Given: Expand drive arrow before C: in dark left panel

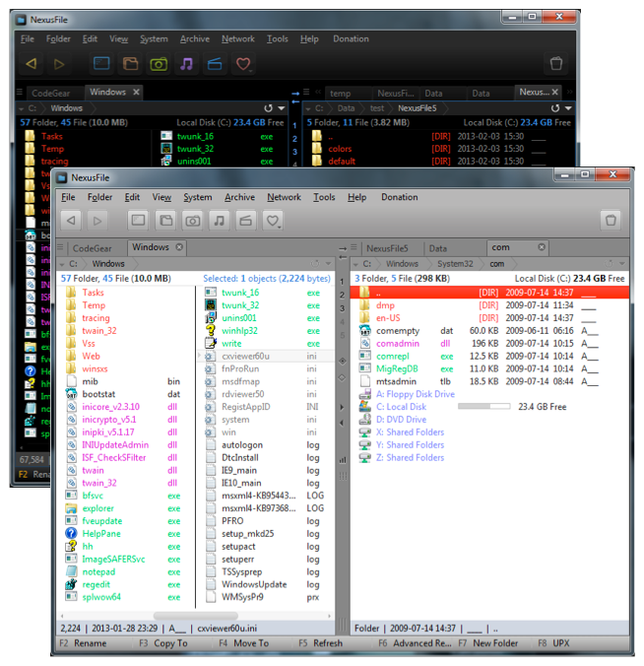Looking at the screenshot, I should pyautogui.click(x=21, y=108).
